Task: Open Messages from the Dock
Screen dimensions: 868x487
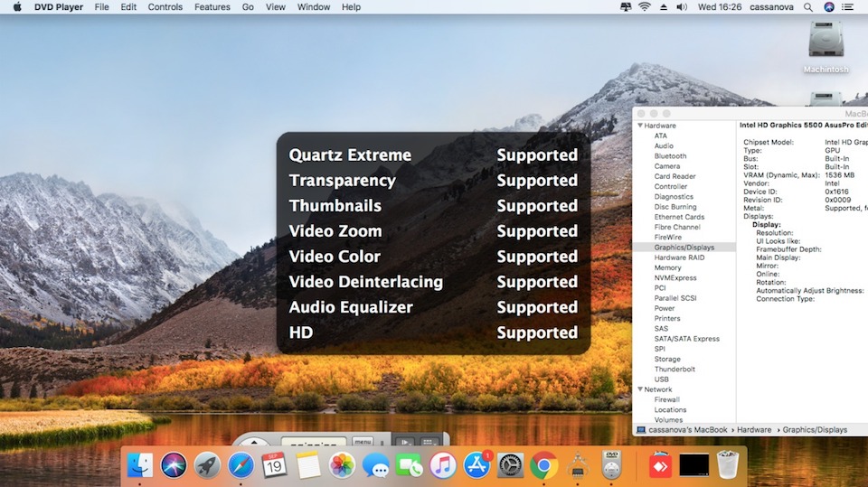Action: pyautogui.click(x=375, y=465)
